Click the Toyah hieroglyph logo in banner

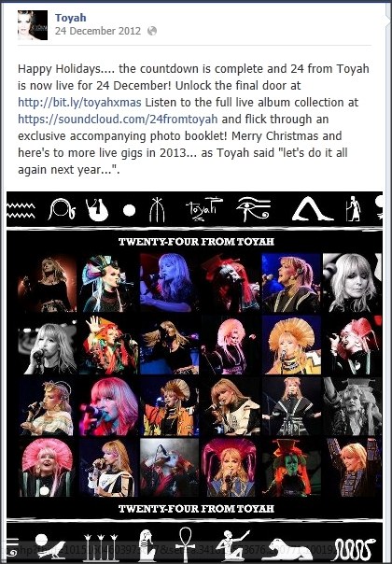(203, 208)
